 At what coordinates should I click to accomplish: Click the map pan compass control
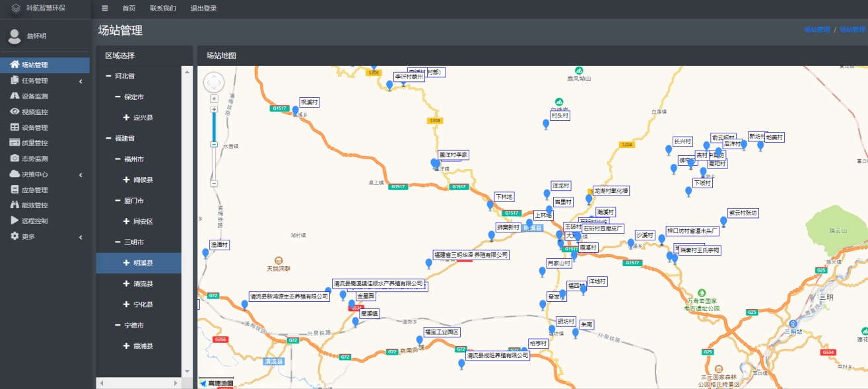pyautogui.click(x=214, y=82)
